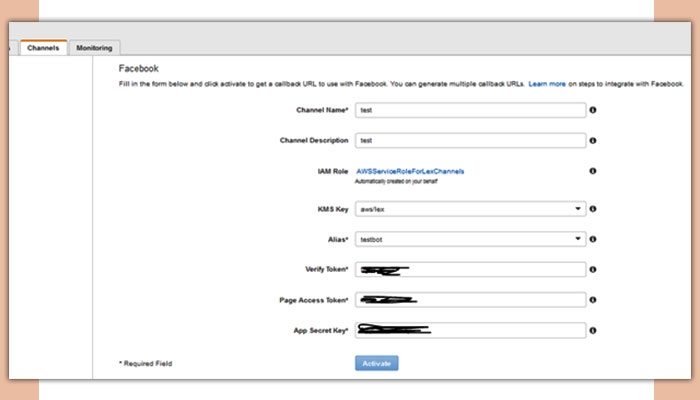Open the Alias dropdown showing testbot

click(470, 239)
